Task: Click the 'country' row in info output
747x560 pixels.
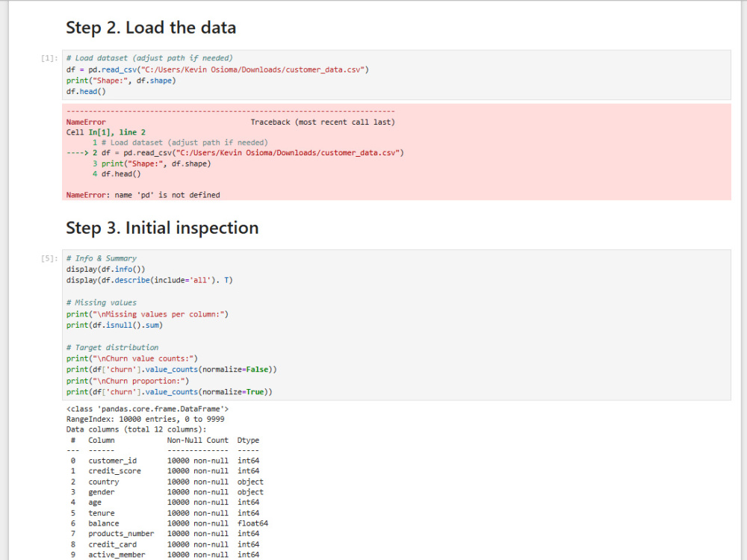Action: pos(167,482)
